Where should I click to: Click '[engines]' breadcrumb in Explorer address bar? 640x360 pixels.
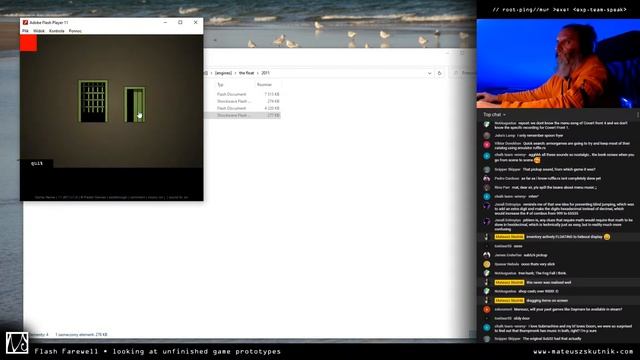click(223, 73)
